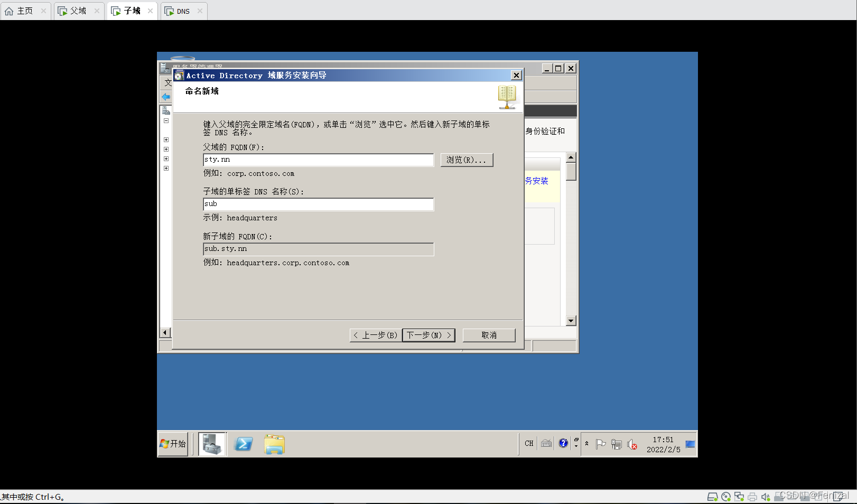Image resolution: width=857 pixels, height=504 pixels.
Task: Click VMware printer status icon
Action: click(752, 497)
